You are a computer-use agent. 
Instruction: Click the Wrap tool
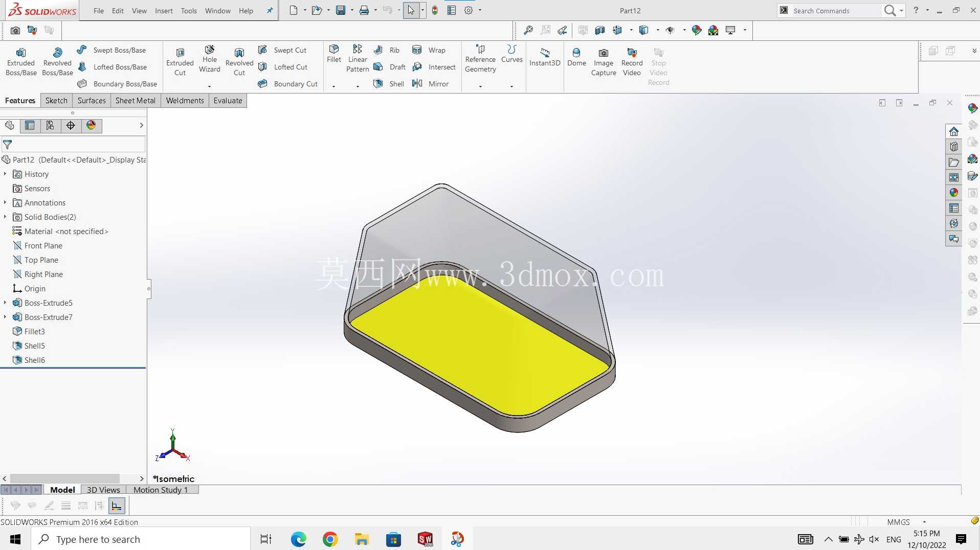(429, 50)
